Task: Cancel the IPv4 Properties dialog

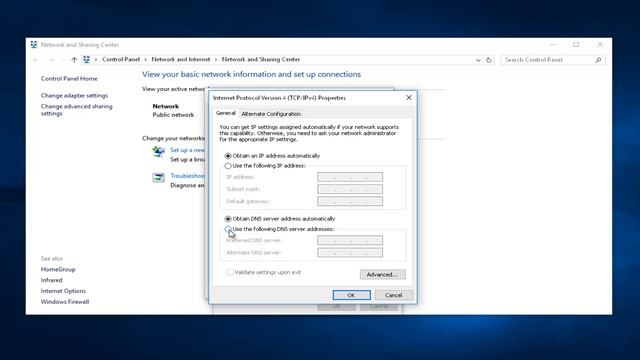Action: [393, 295]
